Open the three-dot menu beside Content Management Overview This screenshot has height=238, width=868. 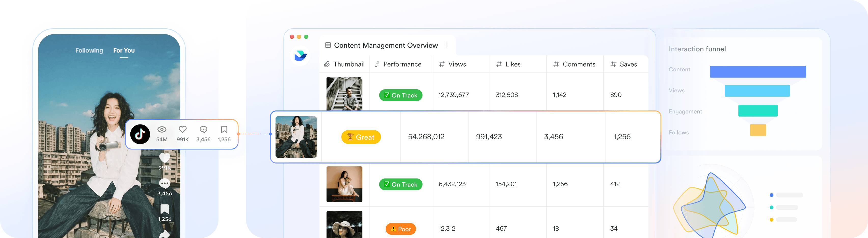pos(446,45)
